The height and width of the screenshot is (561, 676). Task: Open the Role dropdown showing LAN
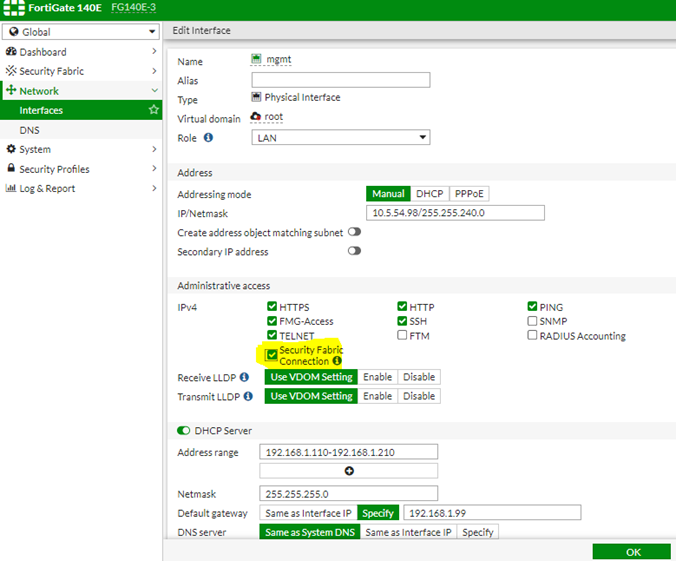point(340,137)
